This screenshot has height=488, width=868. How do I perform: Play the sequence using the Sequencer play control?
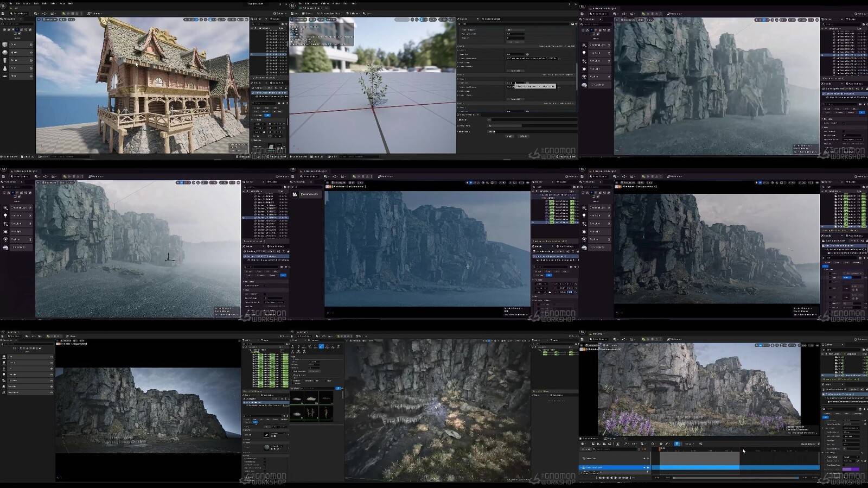[x=615, y=478]
